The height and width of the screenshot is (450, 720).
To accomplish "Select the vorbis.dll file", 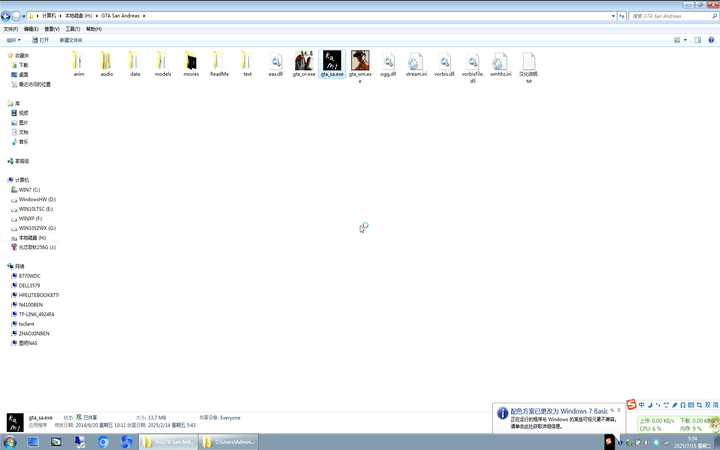I will pos(444,64).
